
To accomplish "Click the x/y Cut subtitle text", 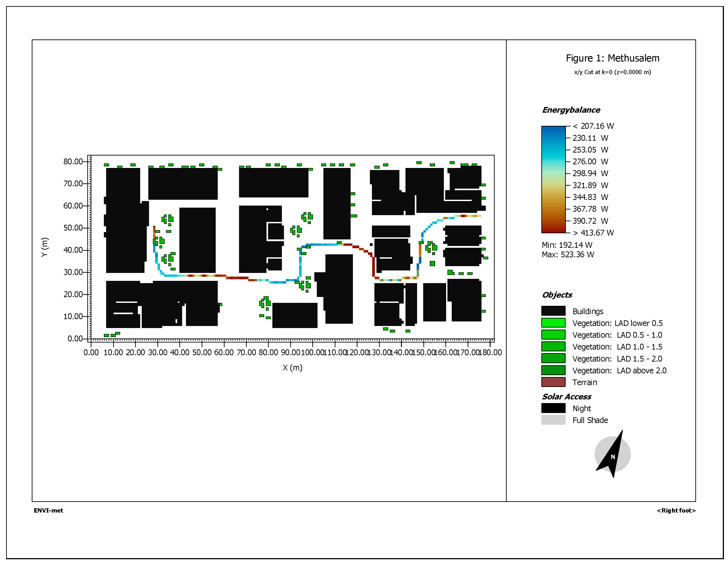I will pyautogui.click(x=612, y=72).
